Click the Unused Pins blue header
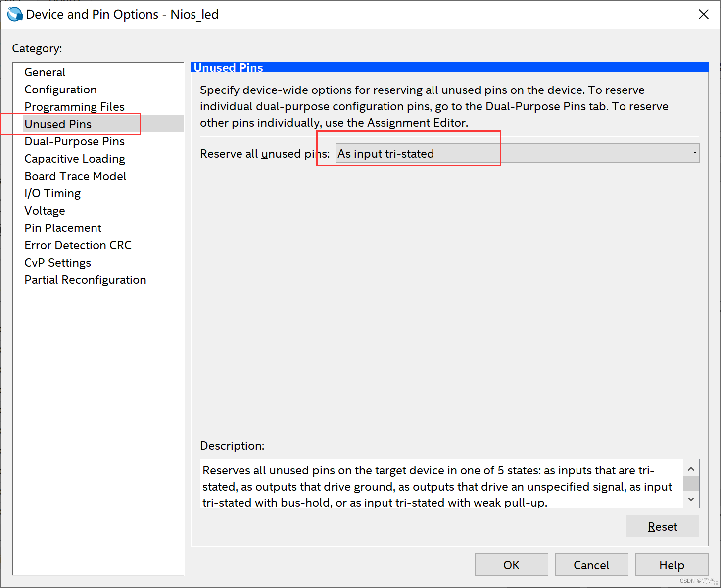Screen dimensions: 721x588 [449, 67]
